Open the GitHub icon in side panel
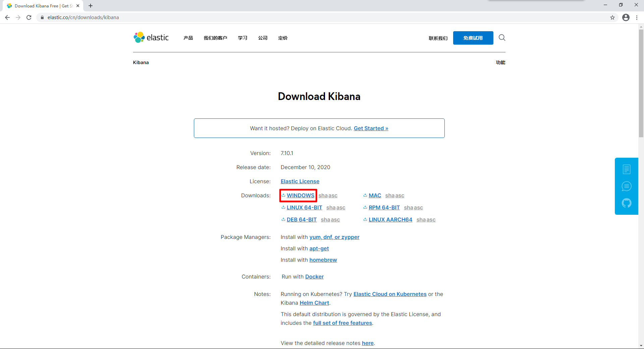The image size is (644, 349). coord(627,203)
